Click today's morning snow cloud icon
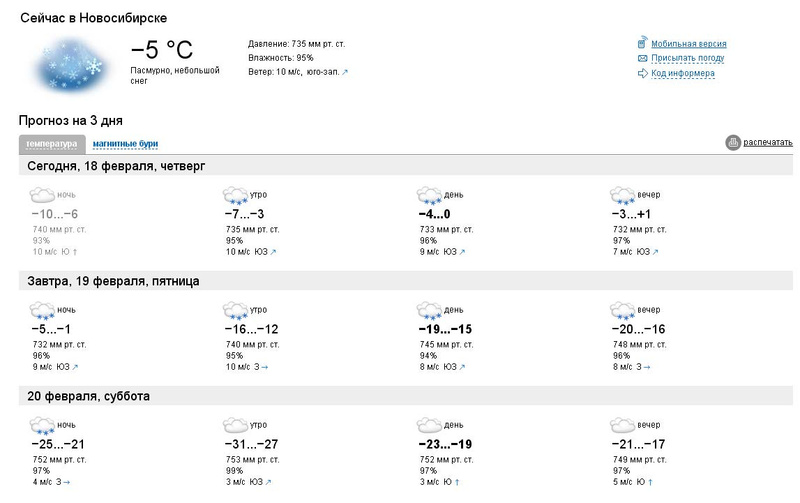Screen dimensions: 800x503 click(236, 195)
